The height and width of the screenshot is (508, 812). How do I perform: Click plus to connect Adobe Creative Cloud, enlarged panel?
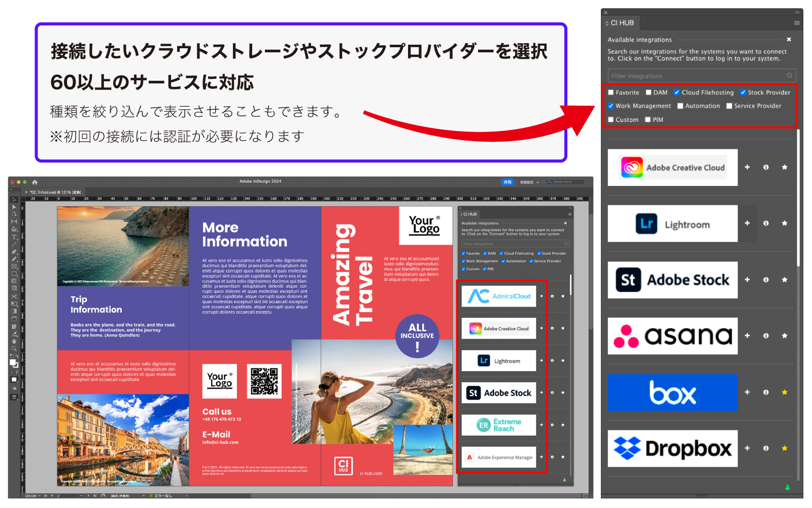[747, 167]
